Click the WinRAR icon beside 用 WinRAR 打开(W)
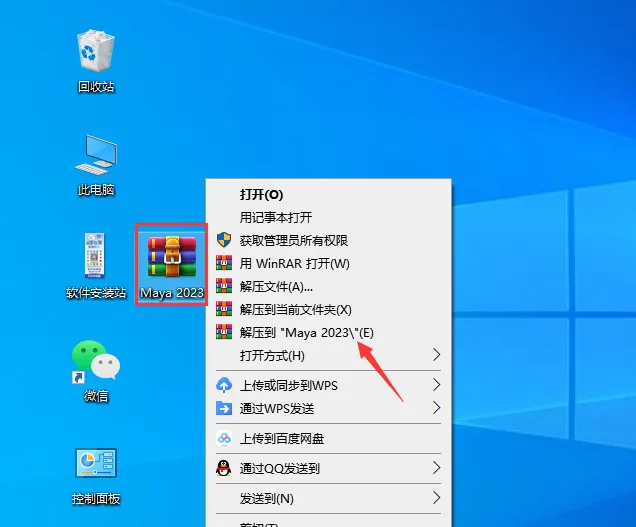The width and height of the screenshot is (636, 527). (224, 263)
